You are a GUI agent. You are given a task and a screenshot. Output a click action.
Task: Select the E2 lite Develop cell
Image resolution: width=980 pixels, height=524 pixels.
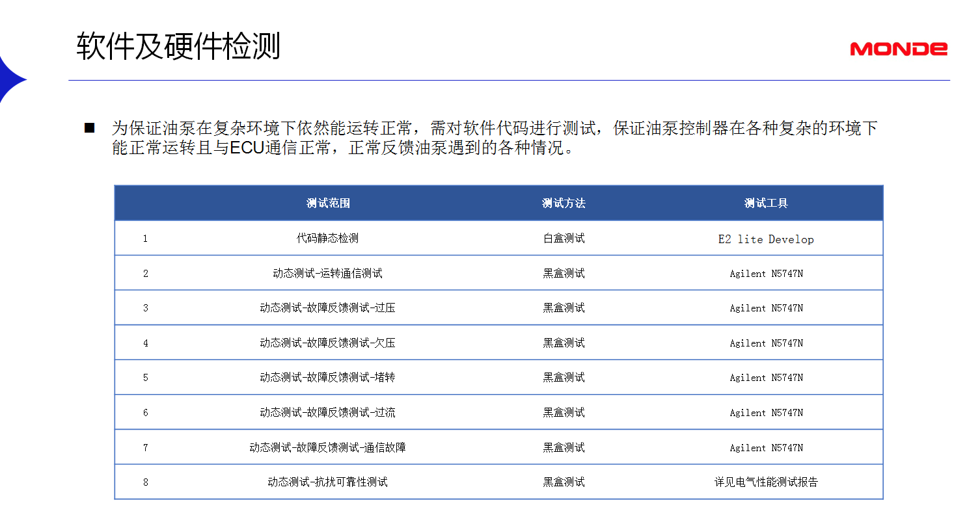766,239
